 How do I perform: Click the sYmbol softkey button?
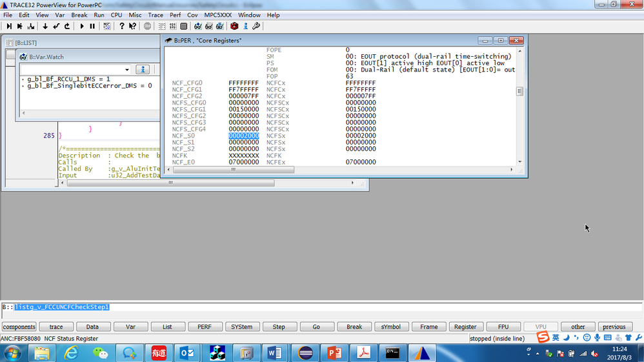coord(390,327)
